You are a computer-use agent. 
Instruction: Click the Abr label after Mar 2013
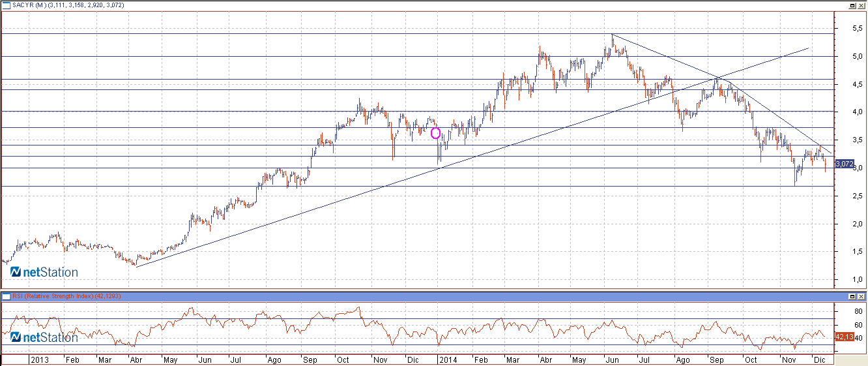[x=137, y=359]
